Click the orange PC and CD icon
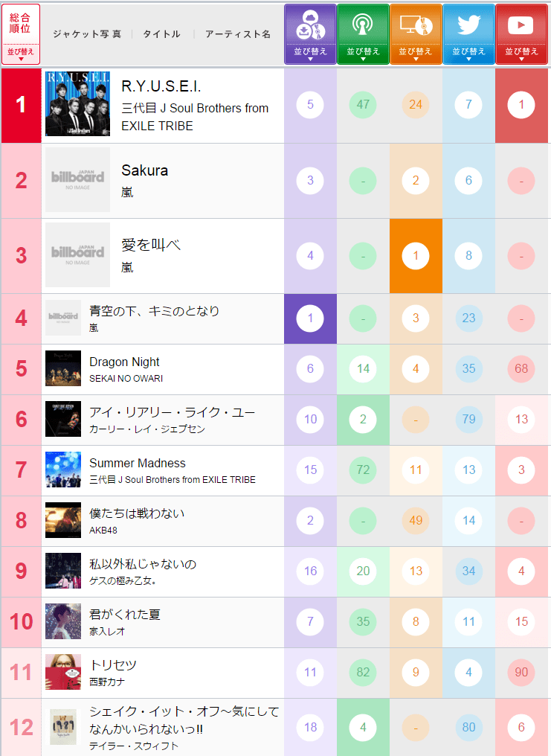551x756 pixels. point(416,26)
